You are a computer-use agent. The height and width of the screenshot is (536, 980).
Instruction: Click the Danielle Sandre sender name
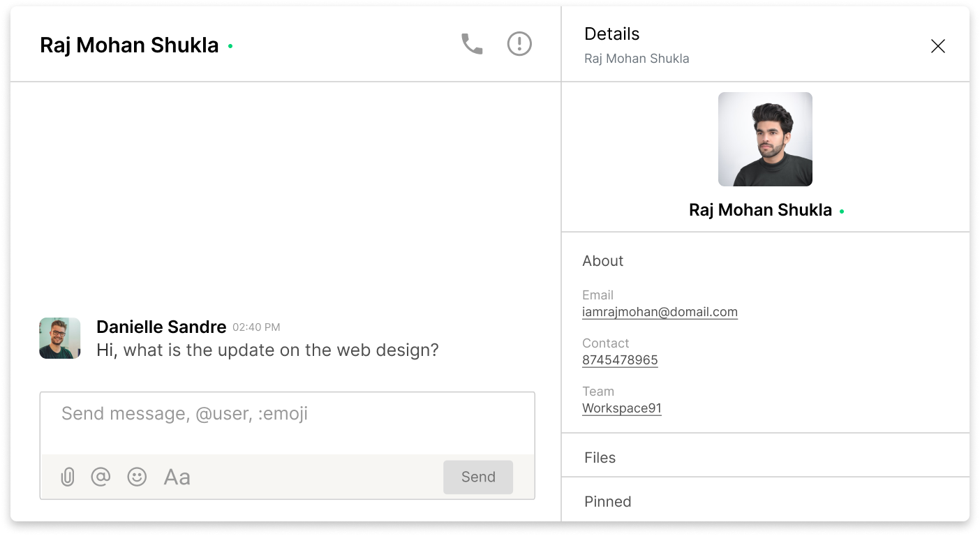(161, 327)
